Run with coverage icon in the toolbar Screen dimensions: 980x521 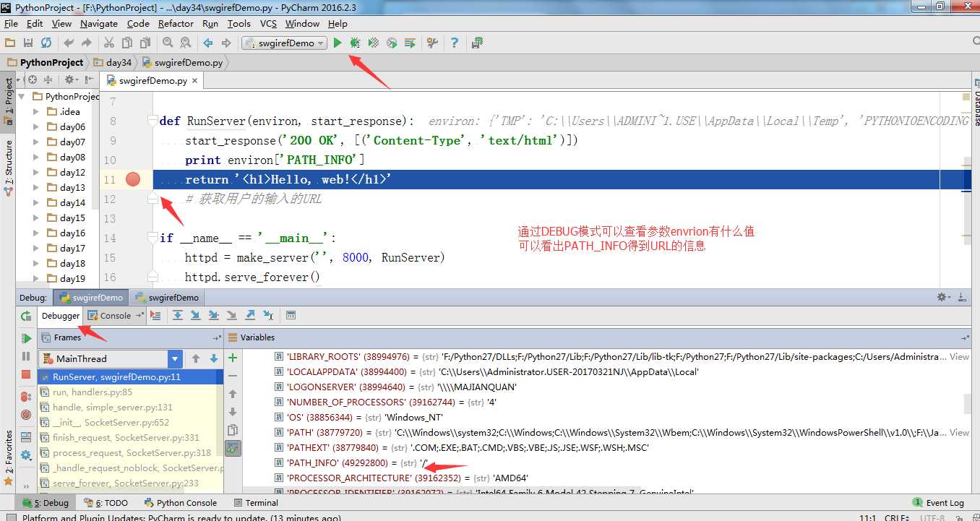(x=374, y=43)
